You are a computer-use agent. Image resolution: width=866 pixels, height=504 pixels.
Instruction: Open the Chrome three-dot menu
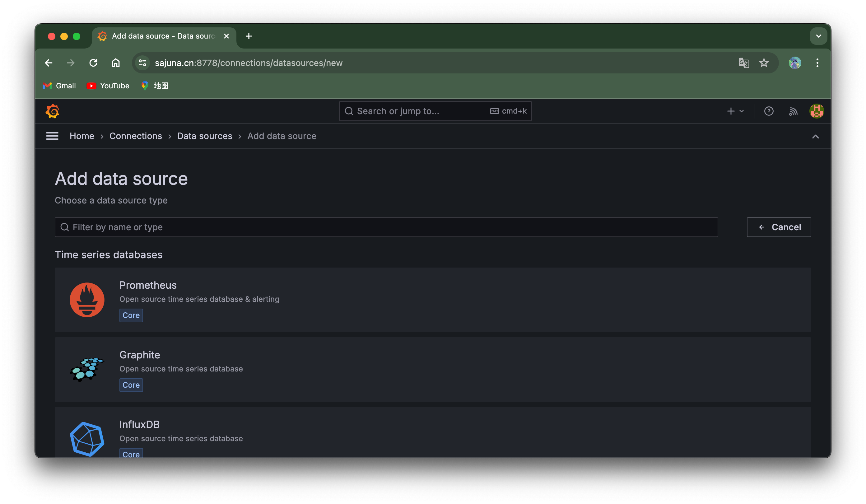pyautogui.click(x=817, y=63)
